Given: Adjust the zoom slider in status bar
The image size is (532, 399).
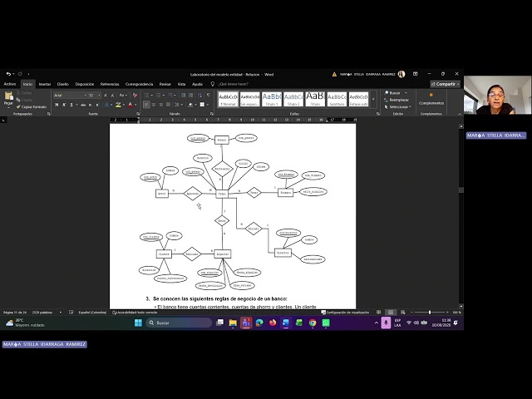Looking at the screenshot, I should [x=430, y=313].
